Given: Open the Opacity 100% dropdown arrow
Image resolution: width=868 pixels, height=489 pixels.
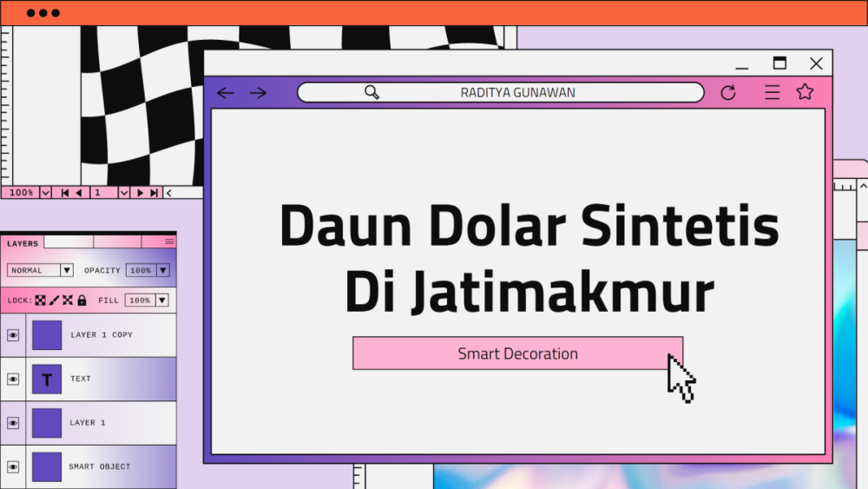Looking at the screenshot, I should [x=163, y=270].
